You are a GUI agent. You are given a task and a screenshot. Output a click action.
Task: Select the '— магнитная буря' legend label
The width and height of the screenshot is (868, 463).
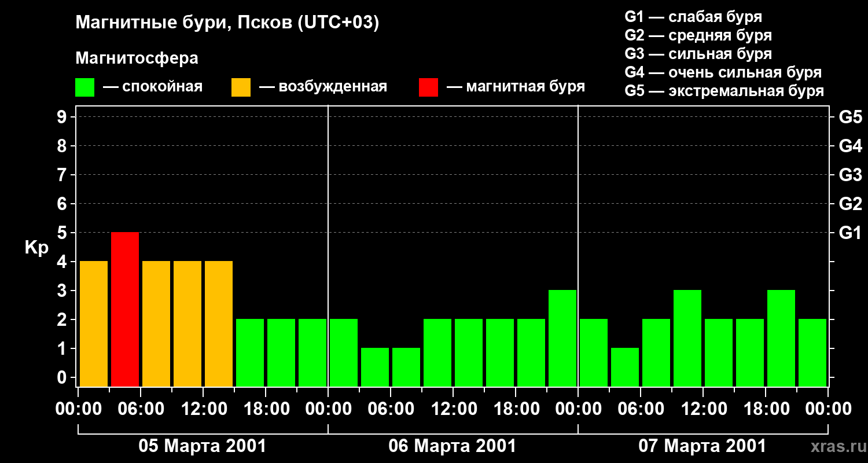(516, 87)
